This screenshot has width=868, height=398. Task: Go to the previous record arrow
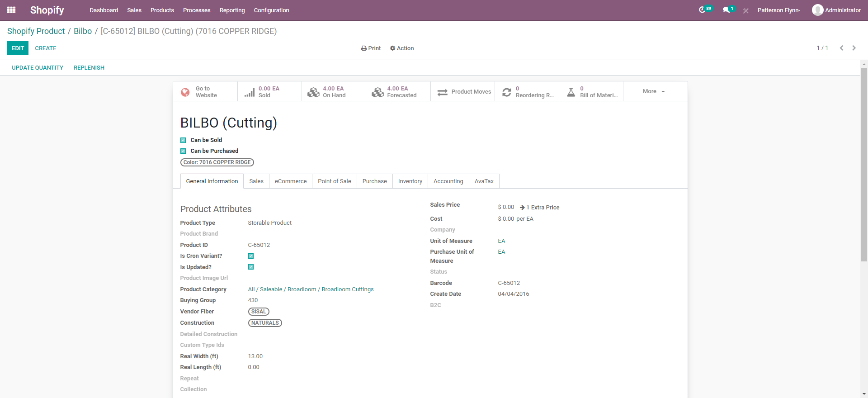point(841,48)
